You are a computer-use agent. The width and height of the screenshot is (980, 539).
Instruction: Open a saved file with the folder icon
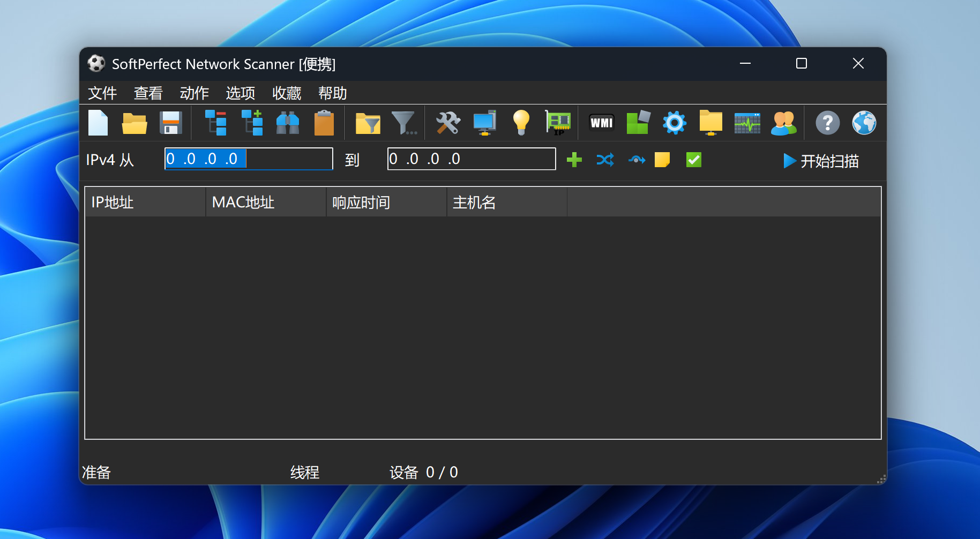(x=134, y=123)
